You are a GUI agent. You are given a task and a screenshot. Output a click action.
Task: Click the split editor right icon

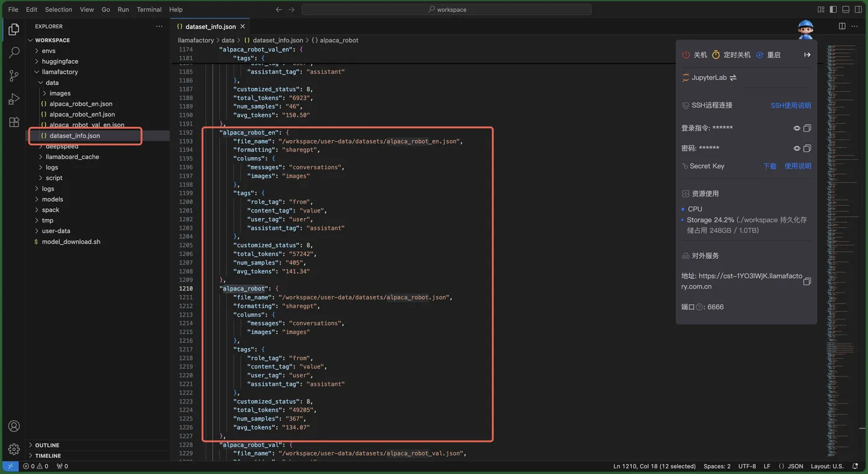pyautogui.click(x=842, y=26)
